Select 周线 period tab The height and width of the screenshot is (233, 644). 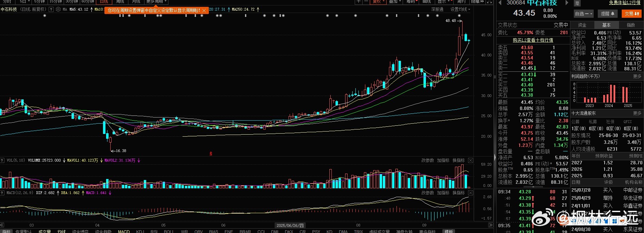(120, 2)
